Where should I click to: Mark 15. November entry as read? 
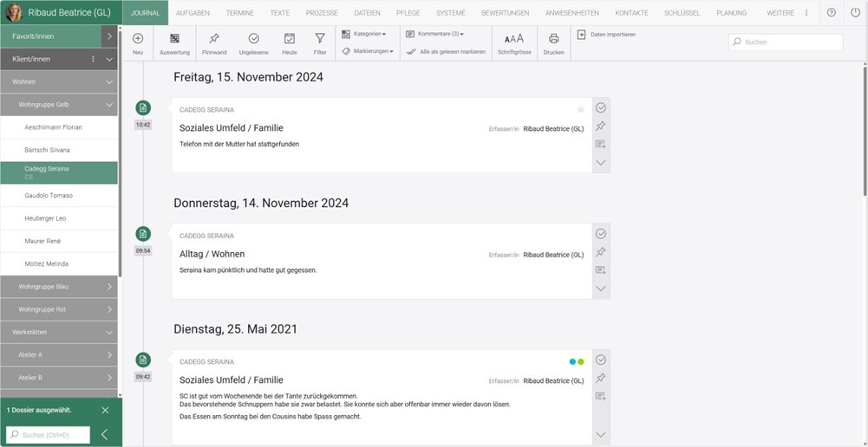coord(601,107)
